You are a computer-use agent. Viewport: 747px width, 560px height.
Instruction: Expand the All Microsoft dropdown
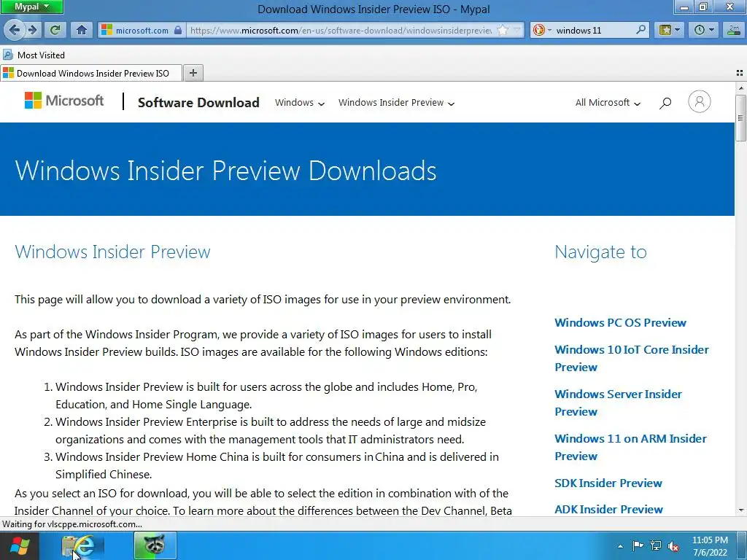[608, 102]
